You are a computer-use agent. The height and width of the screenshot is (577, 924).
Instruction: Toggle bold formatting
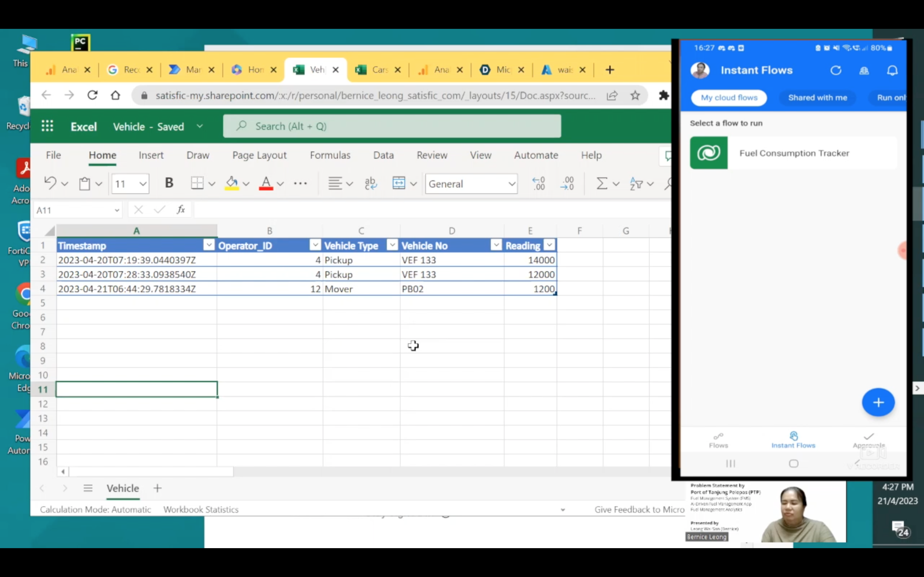click(x=169, y=182)
